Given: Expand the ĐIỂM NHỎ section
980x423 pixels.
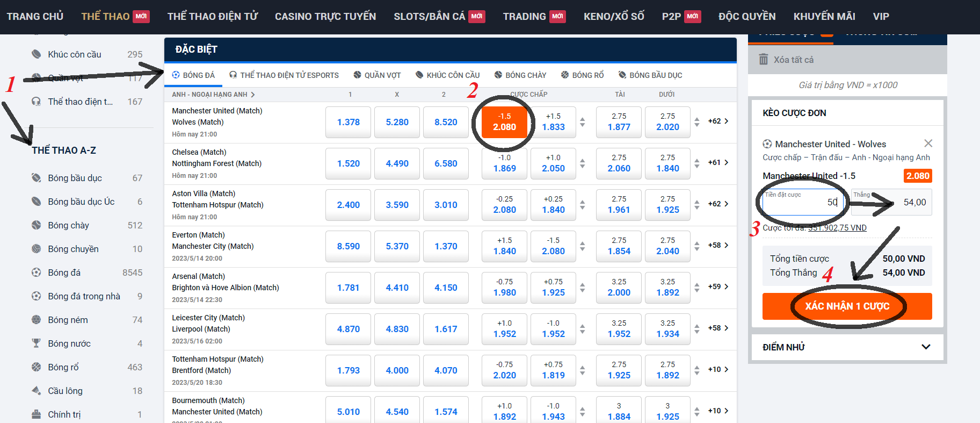Looking at the screenshot, I should coord(847,347).
